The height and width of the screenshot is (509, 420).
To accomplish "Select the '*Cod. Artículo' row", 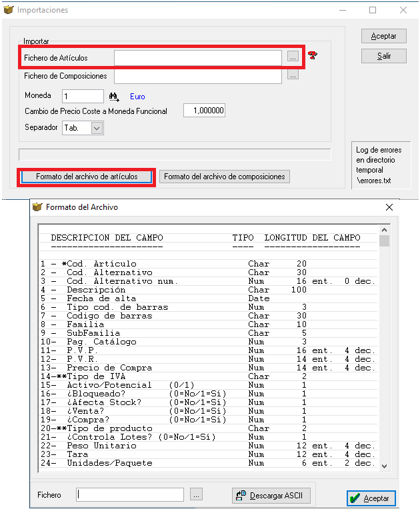I will click(x=208, y=264).
